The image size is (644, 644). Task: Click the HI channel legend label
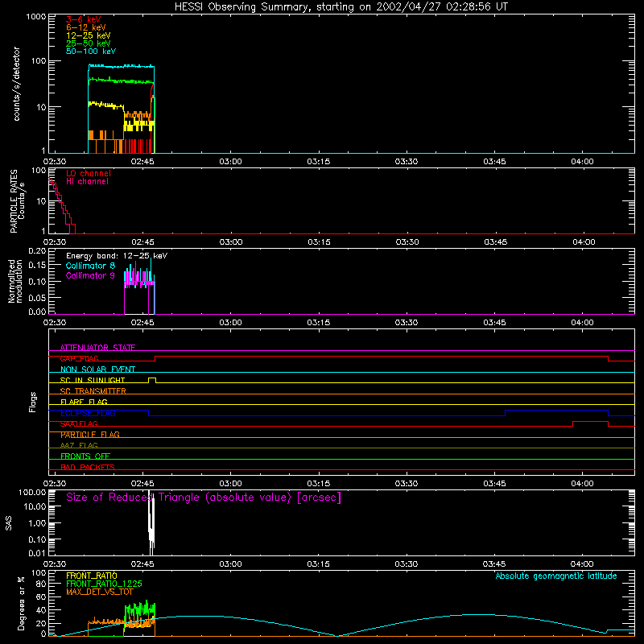pyautogui.click(x=87, y=182)
